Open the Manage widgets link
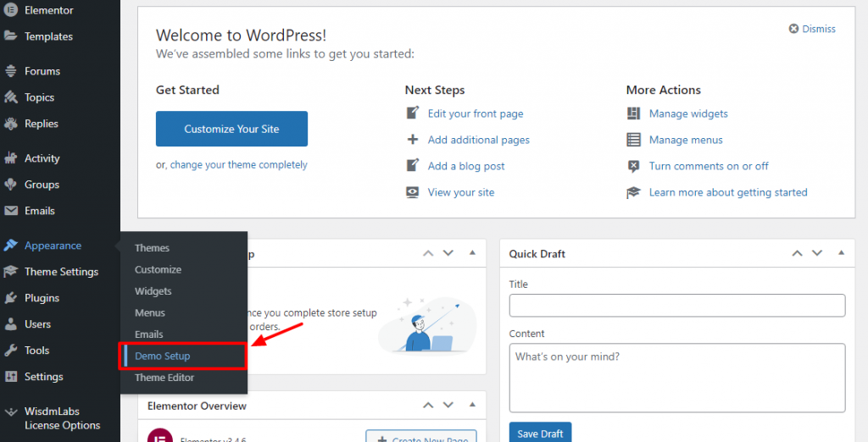The height and width of the screenshot is (442, 868). [x=688, y=113]
